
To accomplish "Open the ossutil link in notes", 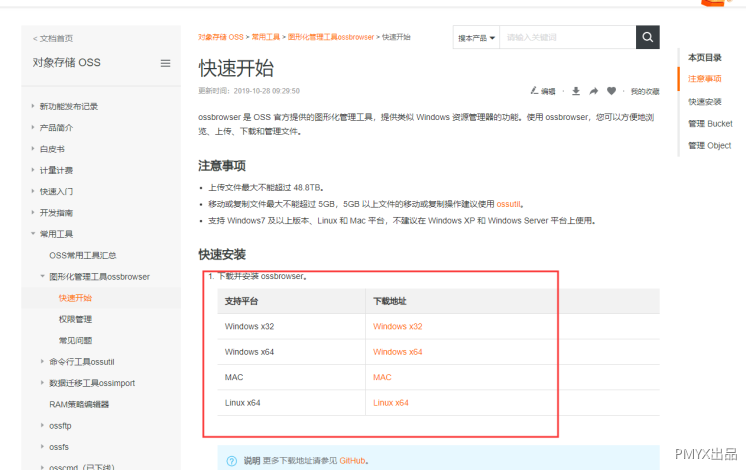I will pos(508,204).
